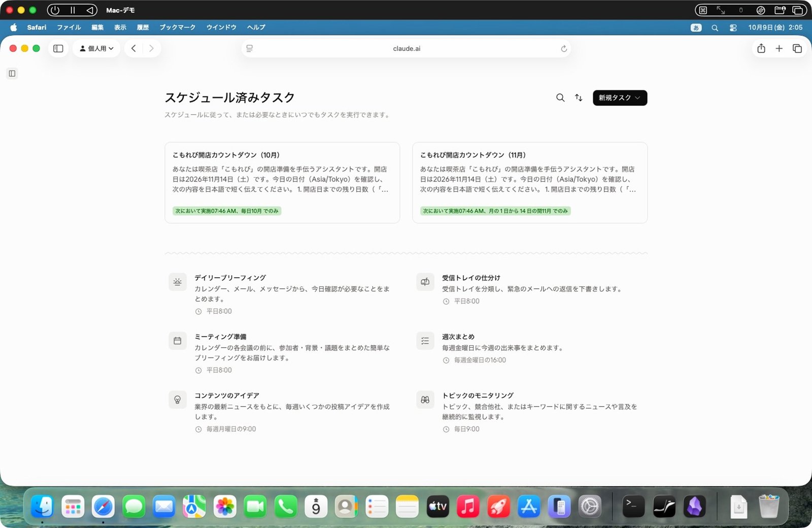Click 毎週月曜日の9:00 schedule text
Screen dimensions: 812x528
click(x=231, y=429)
